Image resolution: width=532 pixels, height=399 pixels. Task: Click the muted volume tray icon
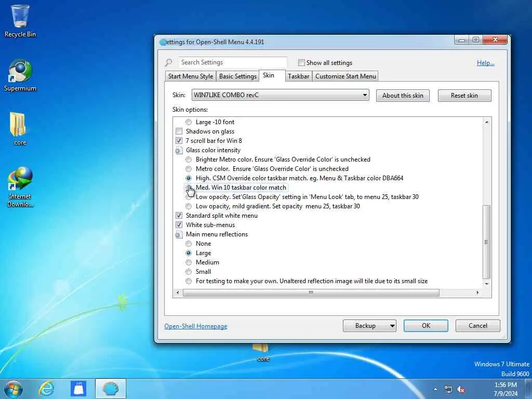tap(461, 390)
